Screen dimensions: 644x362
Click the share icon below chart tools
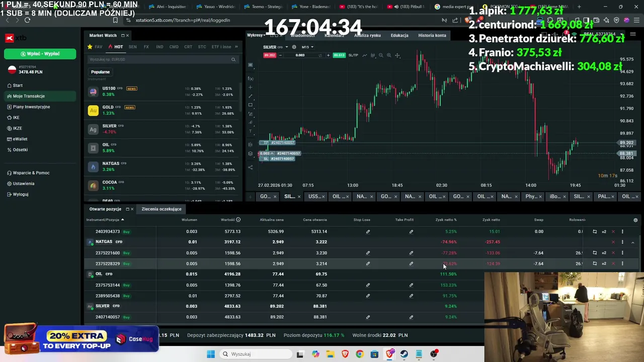pos(251,167)
